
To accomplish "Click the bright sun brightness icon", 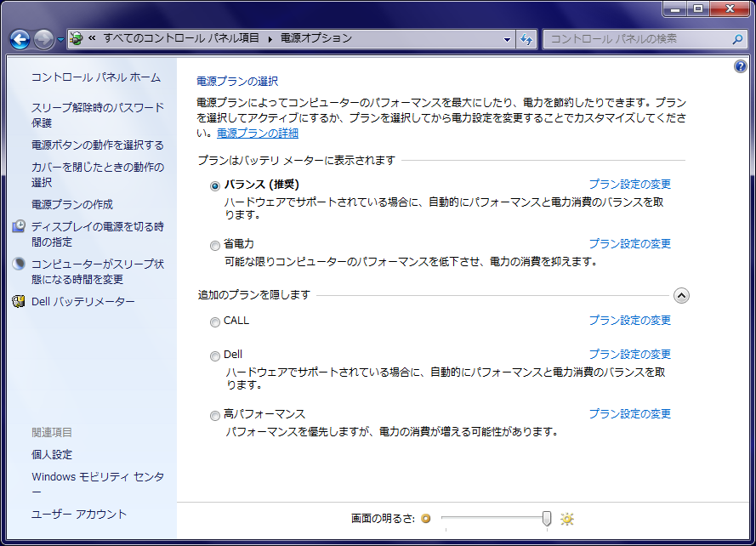I will point(567,519).
